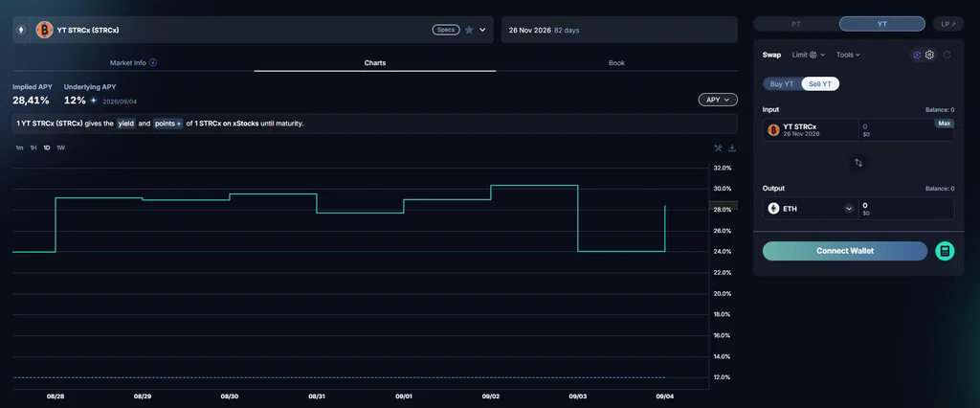The height and width of the screenshot is (408, 980).
Task: Expand the market selector chevron next to star
Action: (x=482, y=30)
